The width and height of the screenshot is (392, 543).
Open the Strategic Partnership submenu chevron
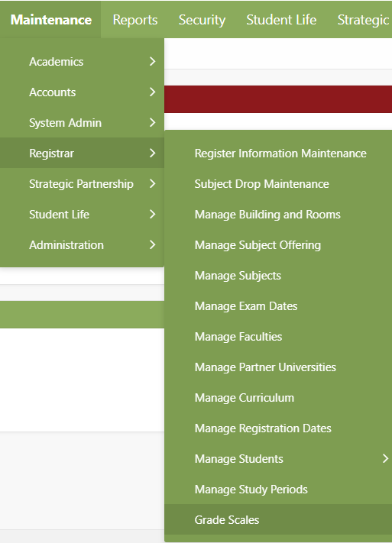click(153, 183)
